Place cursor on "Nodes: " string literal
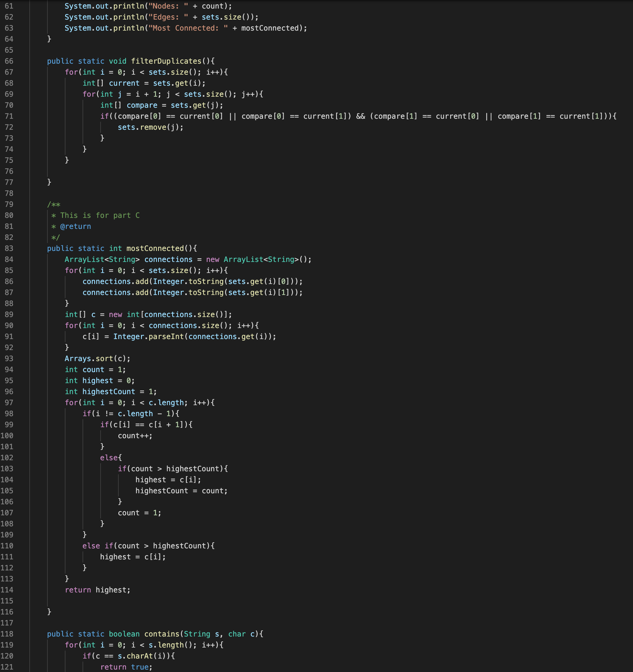The height and width of the screenshot is (672, 633). [168, 6]
